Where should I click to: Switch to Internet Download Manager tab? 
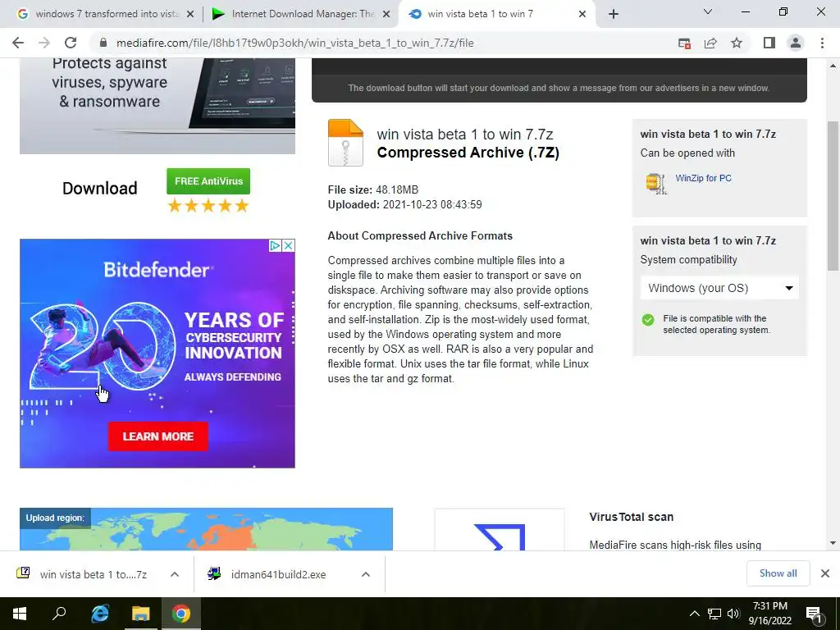[300, 14]
